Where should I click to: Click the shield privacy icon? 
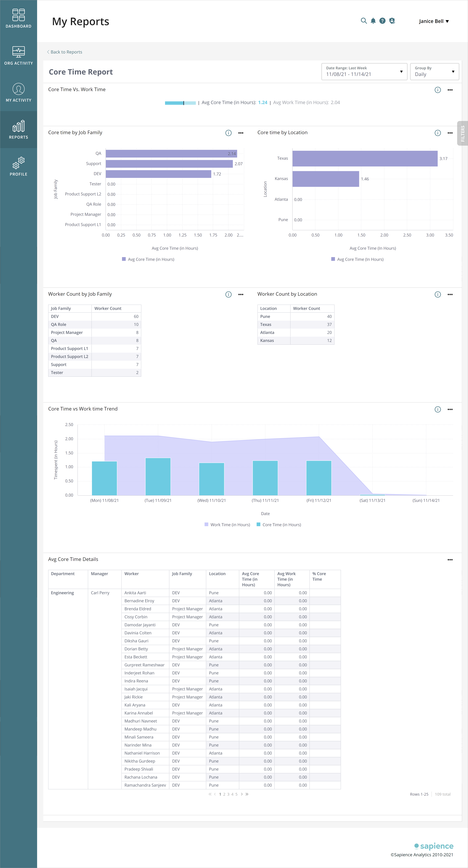click(x=392, y=21)
